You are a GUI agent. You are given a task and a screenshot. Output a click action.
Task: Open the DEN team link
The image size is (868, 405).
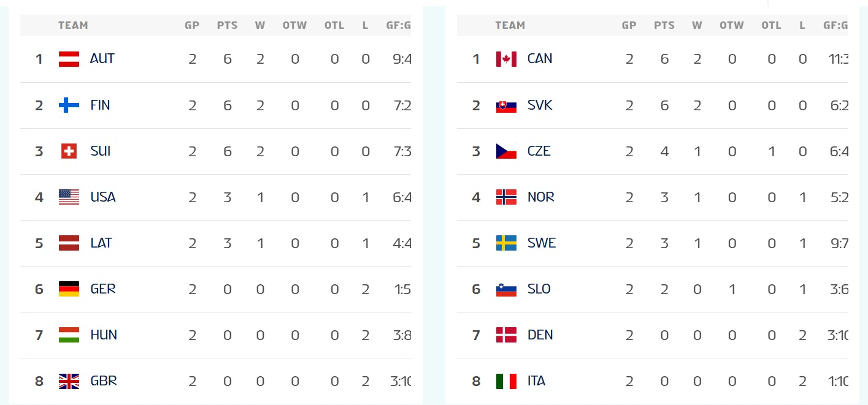pos(540,335)
